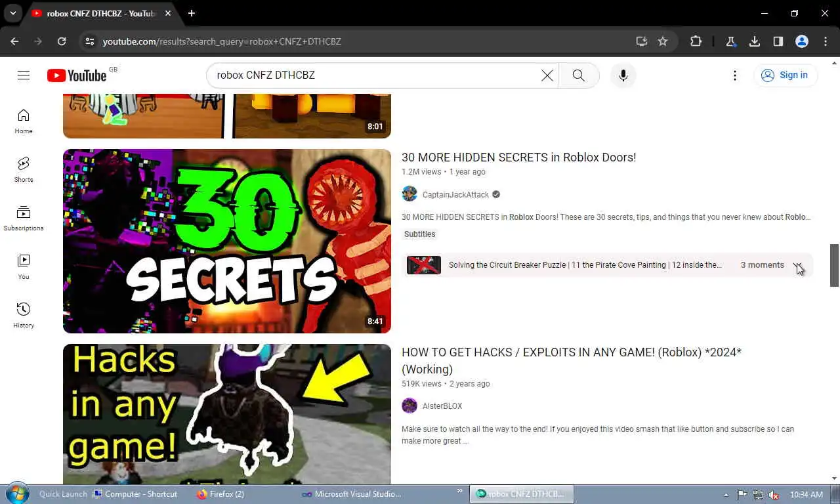Visit CaptainJackAttack channel name link

455,195
